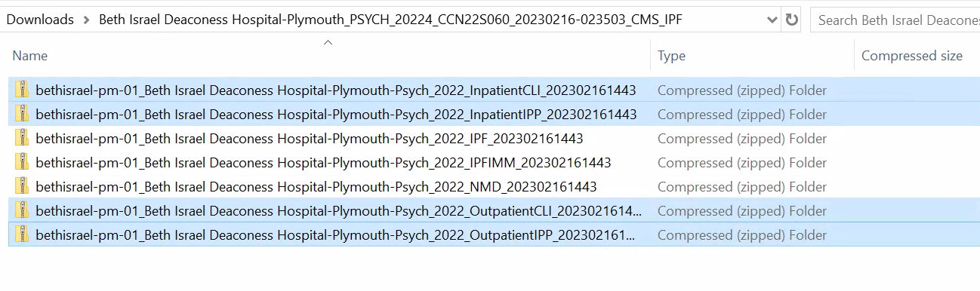The width and height of the screenshot is (980, 291).
Task: Select the IPF_202302161443 zipped folder name
Action: (310, 139)
